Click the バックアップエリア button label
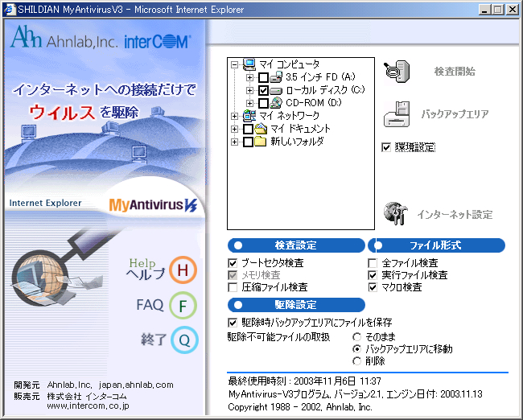The image size is (523, 420). tap(455, 114)
